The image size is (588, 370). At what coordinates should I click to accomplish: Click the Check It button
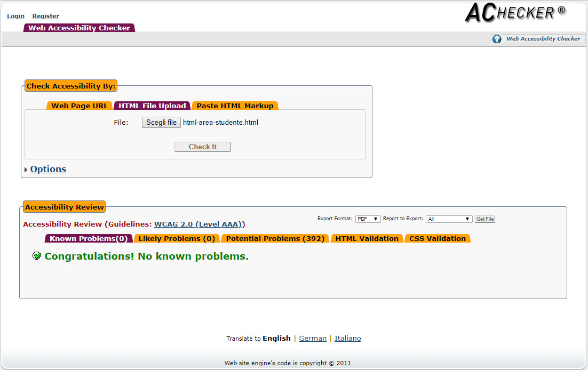[202, 147]
